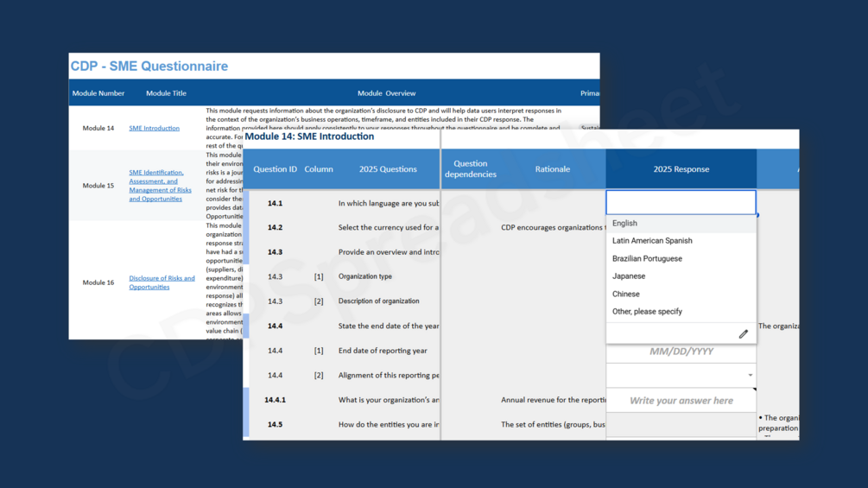Open Disclosure of Risks and Opportunities link
The image size is (868, 488).
(162, 282)
